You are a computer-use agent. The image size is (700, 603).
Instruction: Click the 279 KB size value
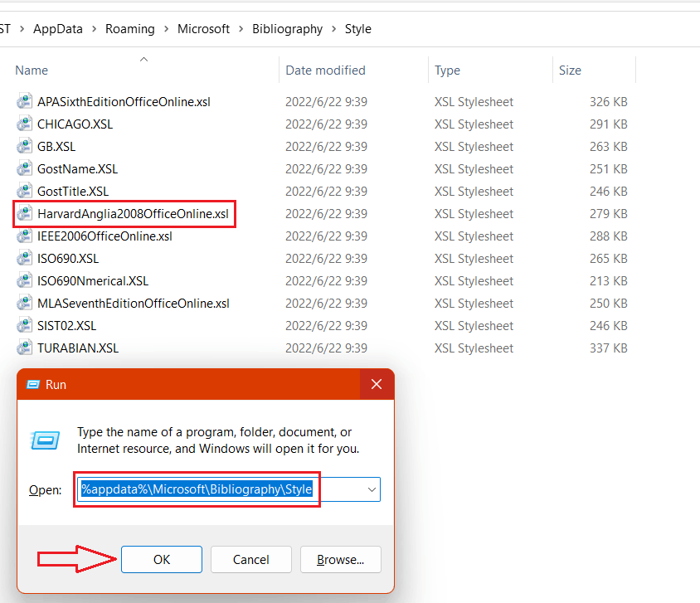[609, 214]
